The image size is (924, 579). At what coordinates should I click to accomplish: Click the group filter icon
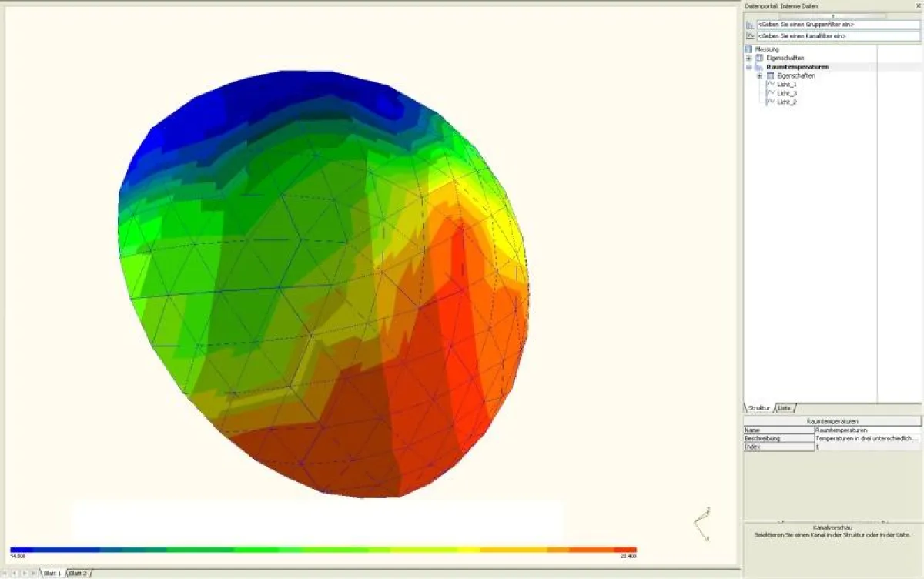(750, 25)
